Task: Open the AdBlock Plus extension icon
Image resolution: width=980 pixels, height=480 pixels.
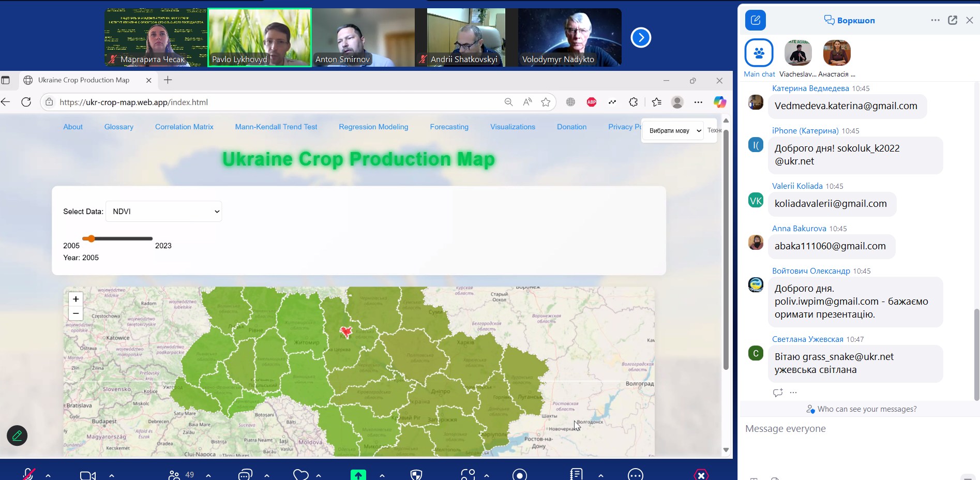Action: pyautogui.click(x=592, y=102)
